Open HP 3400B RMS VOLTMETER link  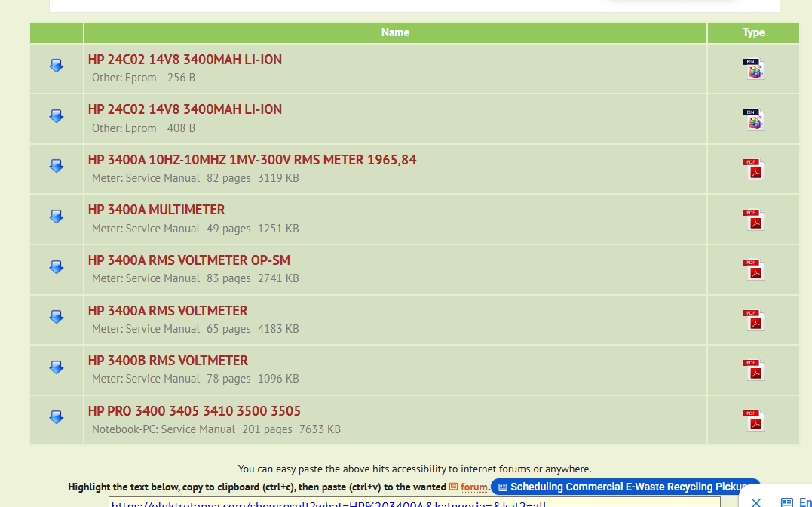[168, 361]
